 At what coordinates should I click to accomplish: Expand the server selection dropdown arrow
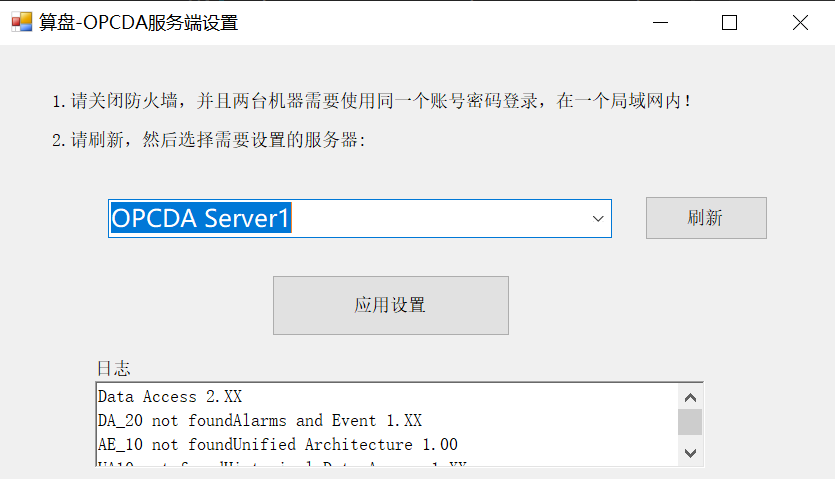click(x=598, y=218)
